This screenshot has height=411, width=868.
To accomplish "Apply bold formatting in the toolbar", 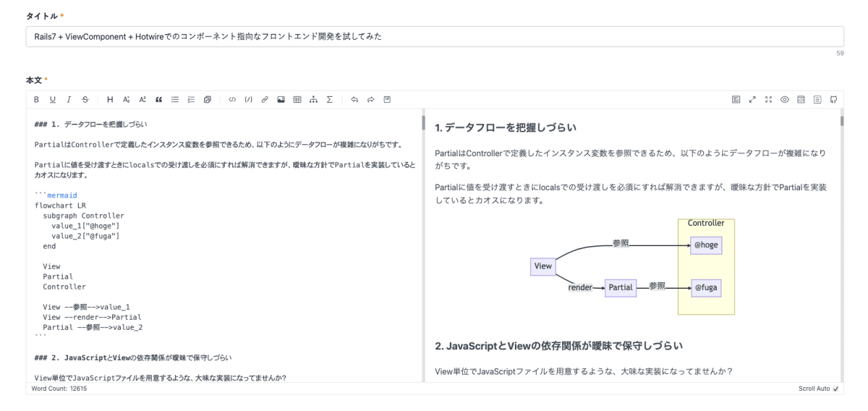I will pos(38,98).
